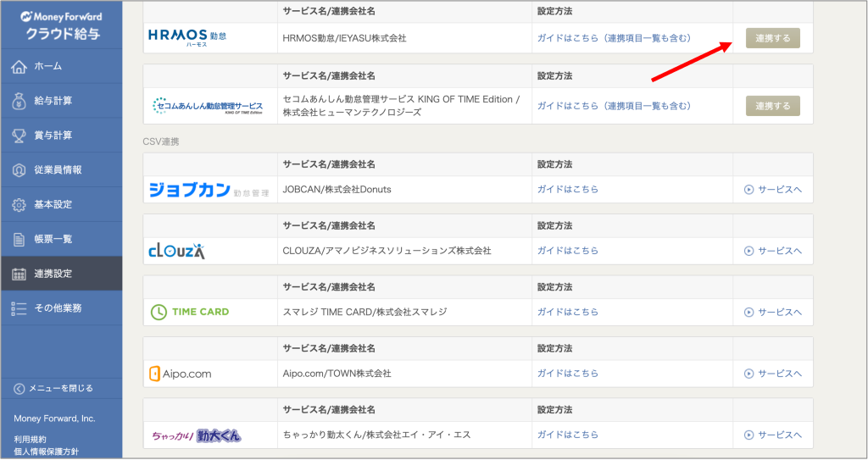Screen dimensions: 868x460
Task: Select the 連携設定 menu item
Action: (61, 274)
